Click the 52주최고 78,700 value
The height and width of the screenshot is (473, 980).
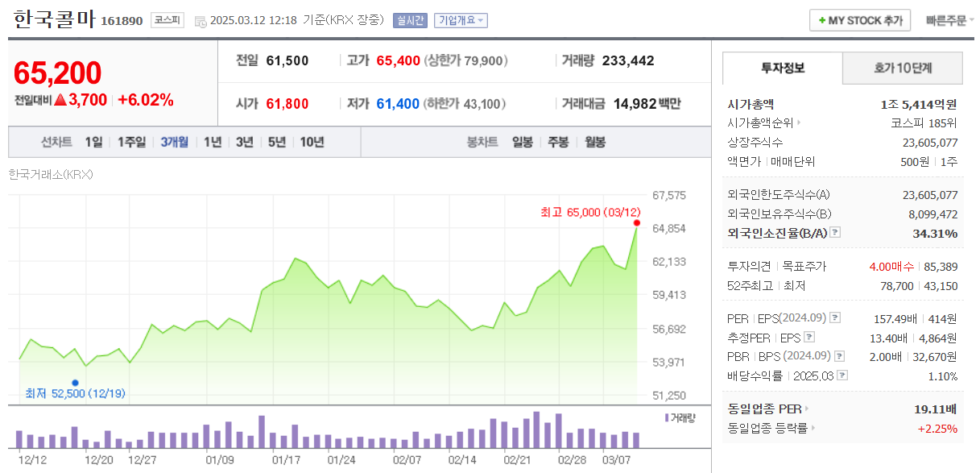pyautogui.click(x=897, y=285)
